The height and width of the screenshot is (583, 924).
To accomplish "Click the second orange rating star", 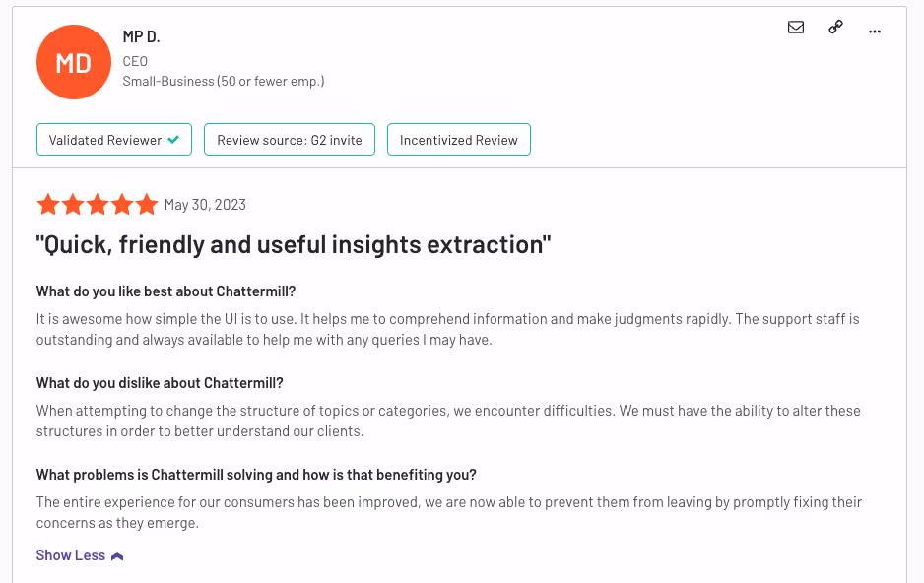I will point(73,204).
